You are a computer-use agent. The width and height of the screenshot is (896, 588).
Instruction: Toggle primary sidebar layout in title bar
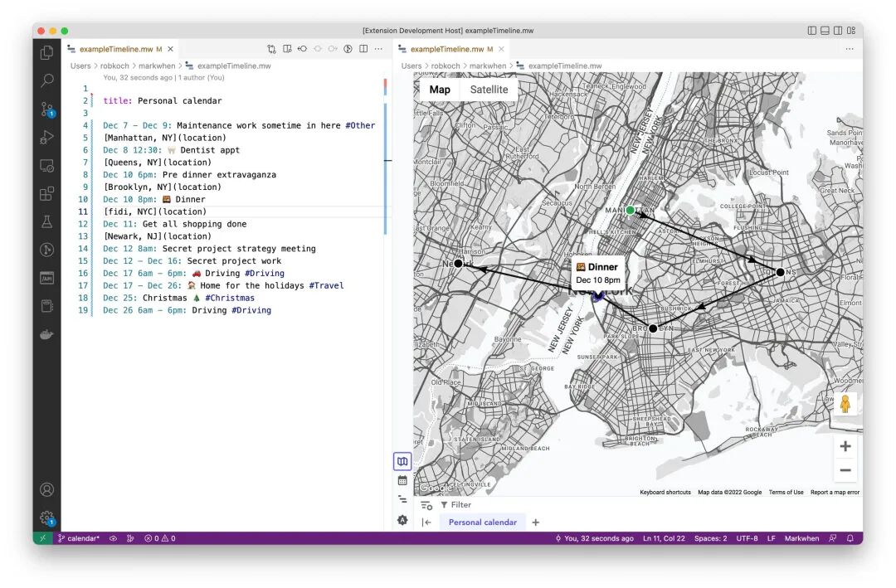point(812,31)
